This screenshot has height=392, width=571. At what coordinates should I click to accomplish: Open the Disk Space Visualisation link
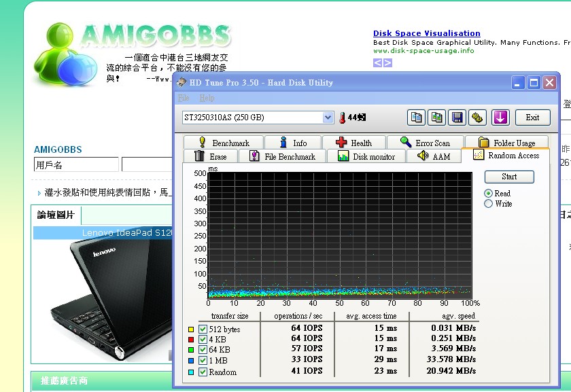coord(426,33)
